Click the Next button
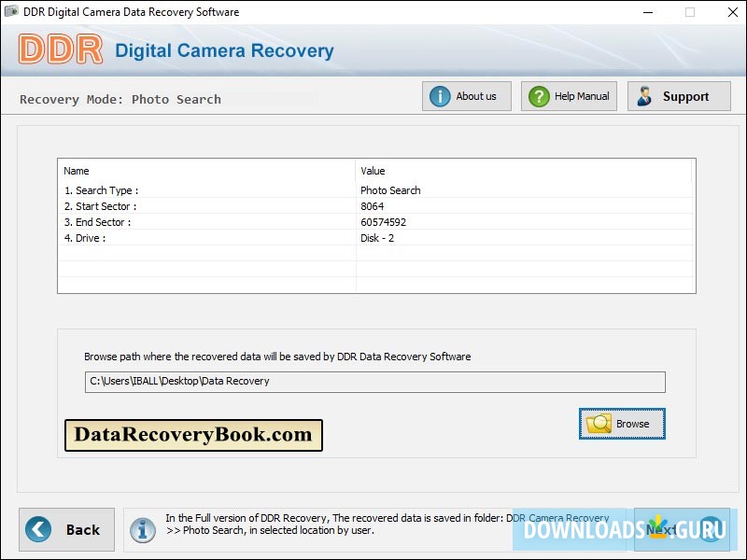The width and height of the screenshot is (747, 560). (682, 529)
